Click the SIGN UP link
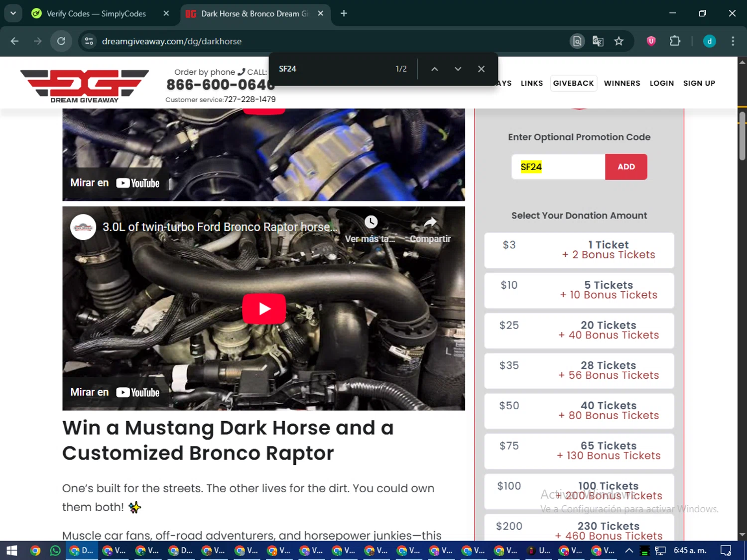Viewport: 747px width, 560px height. tap(699, 83)
